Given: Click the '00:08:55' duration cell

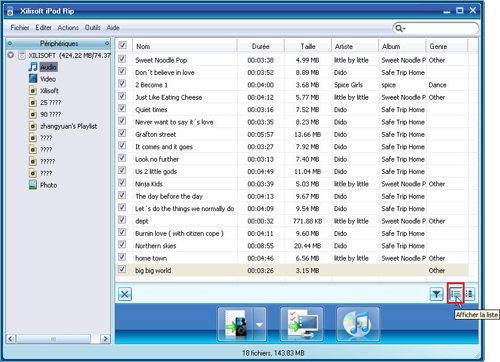Looking at the screenshot, I should (x=260, y=246).
